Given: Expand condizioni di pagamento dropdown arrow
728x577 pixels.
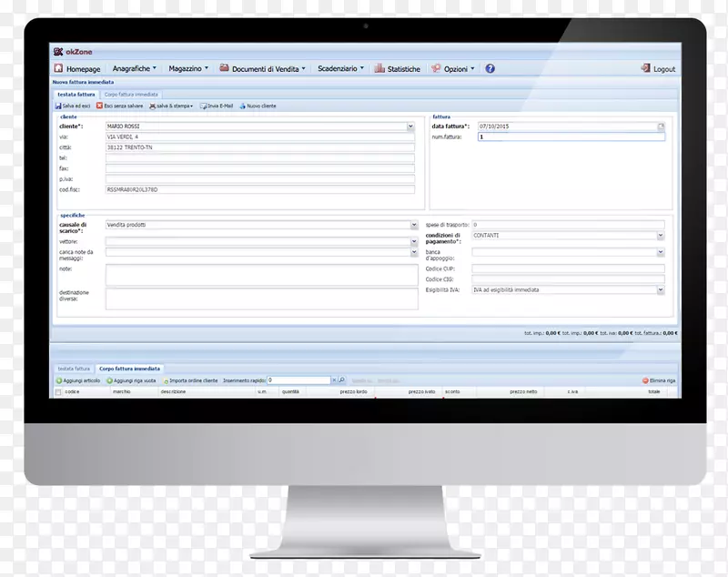Looking at the screenshot, I should click(x=661, y=236).
